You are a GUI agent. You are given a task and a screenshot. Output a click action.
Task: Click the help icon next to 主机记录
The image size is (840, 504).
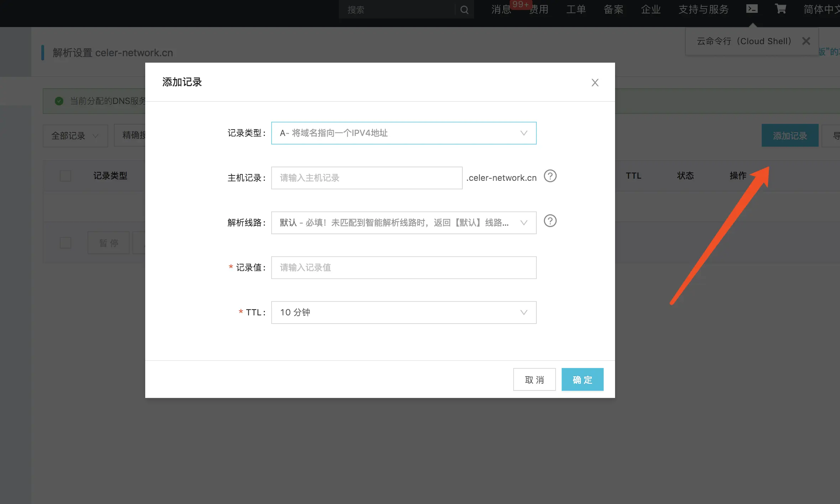coord(550,176)
